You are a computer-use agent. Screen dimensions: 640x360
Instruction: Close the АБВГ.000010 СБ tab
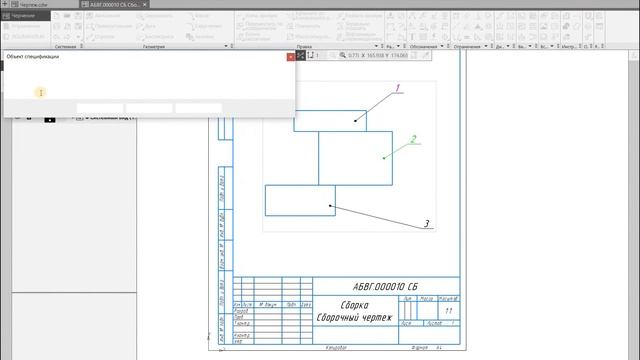(144, 4)
